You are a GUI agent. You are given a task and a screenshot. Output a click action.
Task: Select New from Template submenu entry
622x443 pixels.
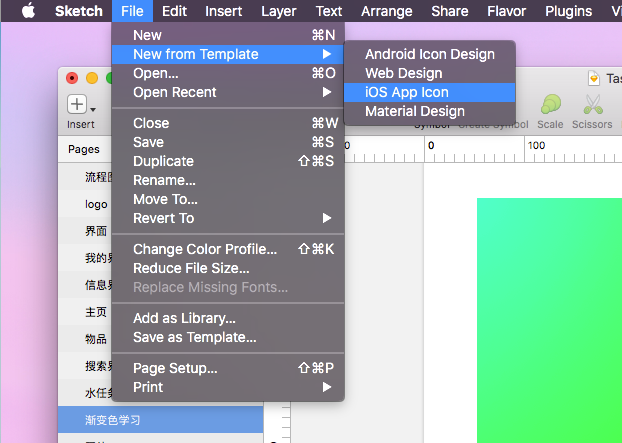click(x=228, y=54)
